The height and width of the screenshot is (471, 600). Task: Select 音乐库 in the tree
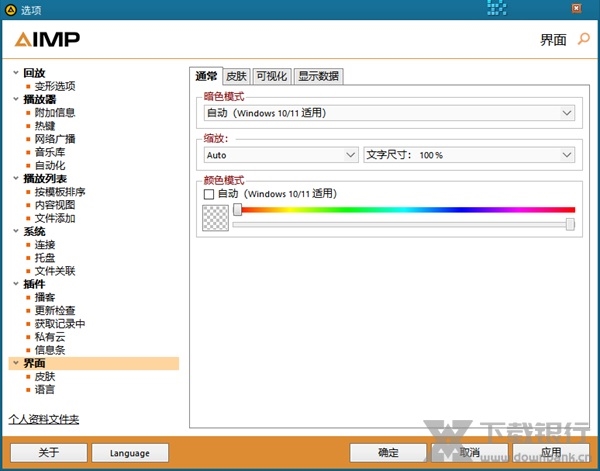pos(50,152)
